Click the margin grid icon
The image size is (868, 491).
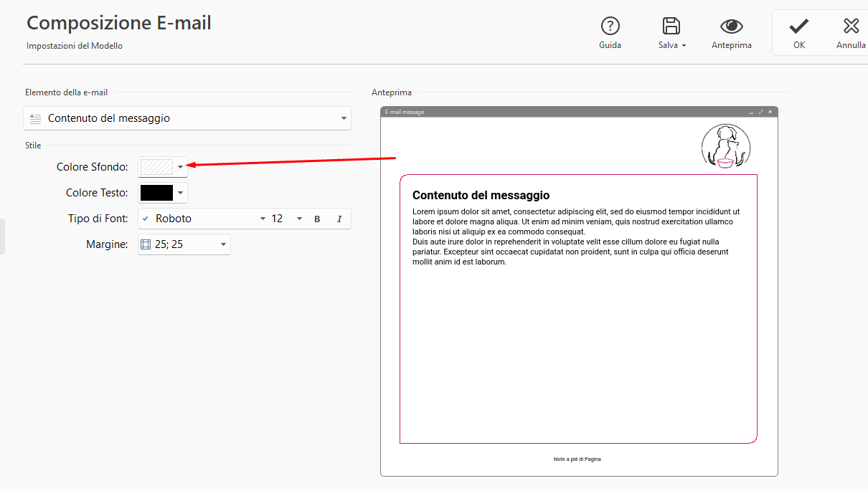click(146, 244)
